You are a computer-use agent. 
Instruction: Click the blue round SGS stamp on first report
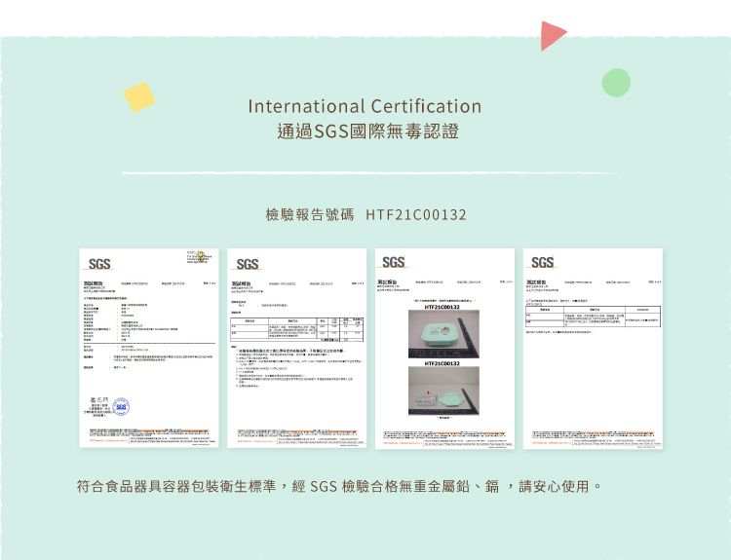click(121, 407)
